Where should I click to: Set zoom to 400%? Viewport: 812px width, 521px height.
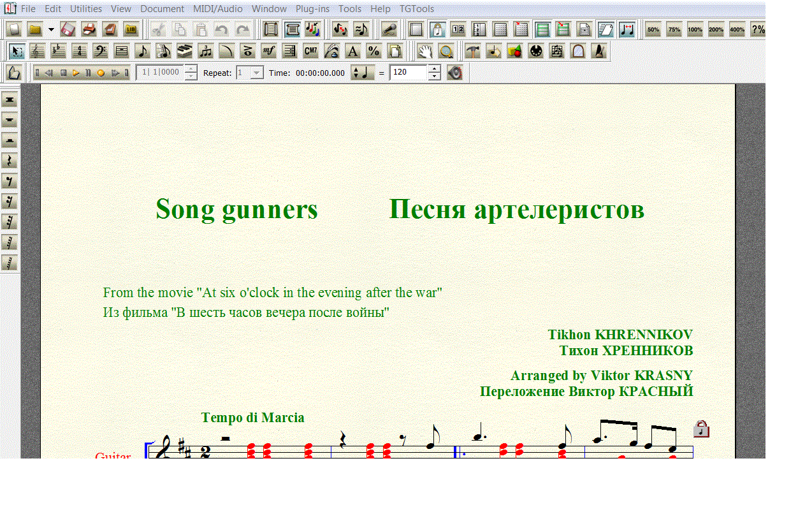[737, 29]
